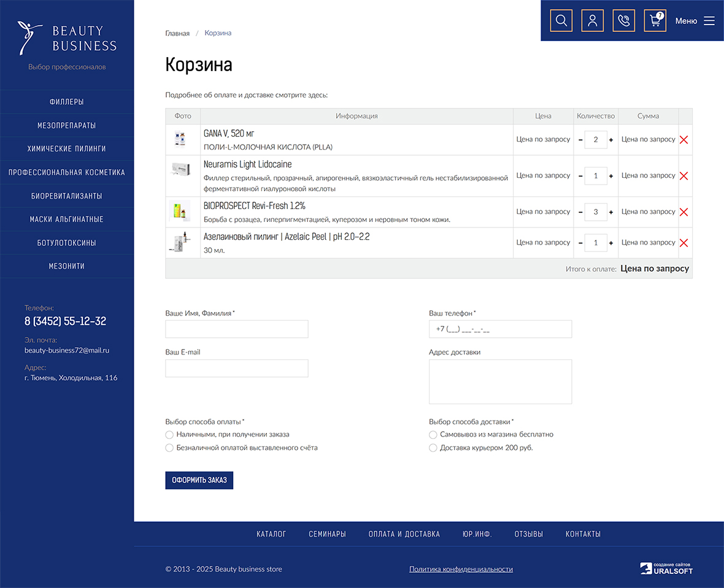
Task: Click the Адрес доставки text area
Action: [500, 381]
